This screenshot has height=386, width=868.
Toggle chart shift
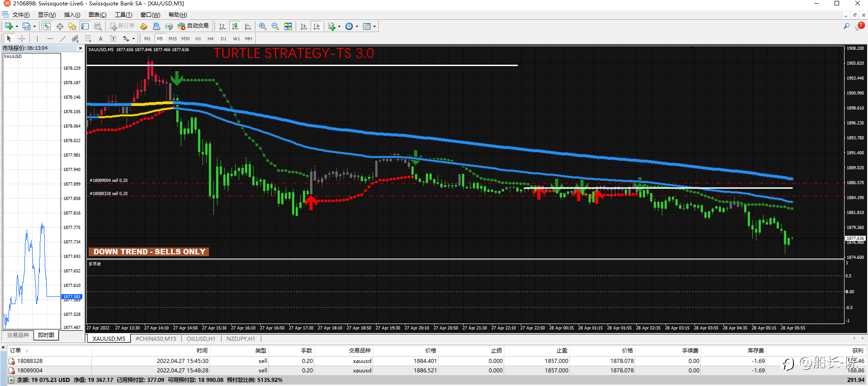tap(316, 26)
